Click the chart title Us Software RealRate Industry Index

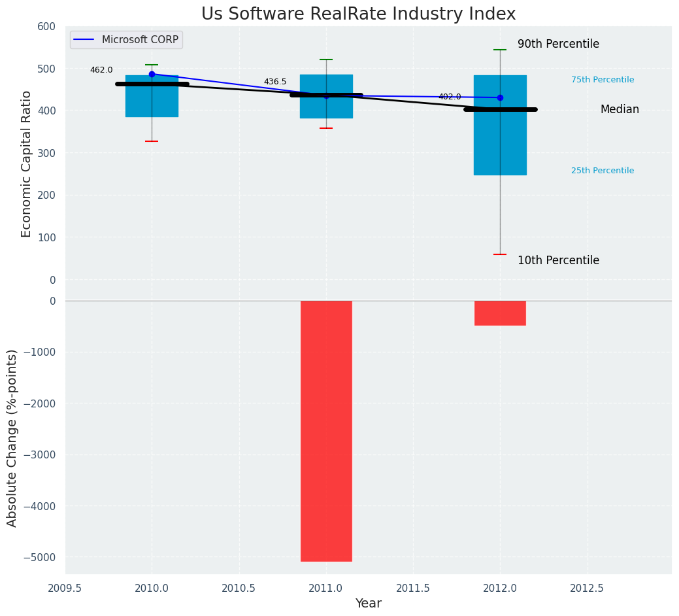coord(358,14)
